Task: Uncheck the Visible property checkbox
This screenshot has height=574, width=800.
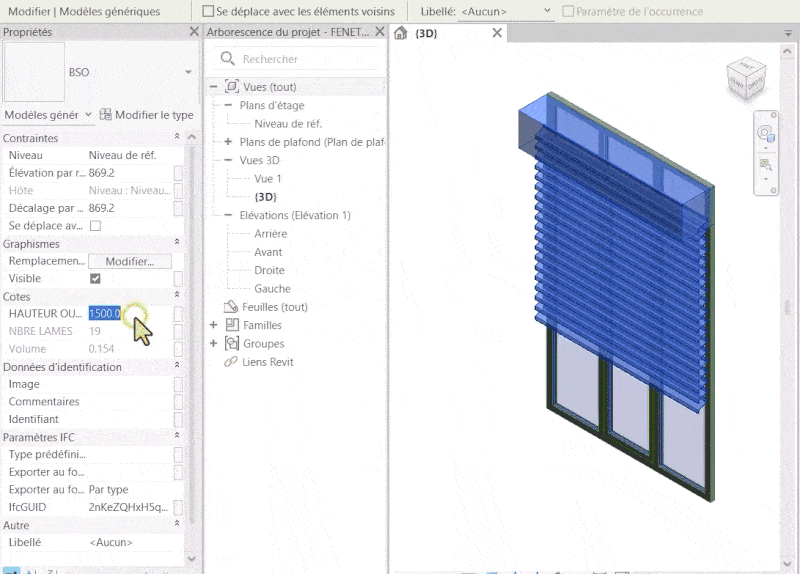Action: point(95,279)
